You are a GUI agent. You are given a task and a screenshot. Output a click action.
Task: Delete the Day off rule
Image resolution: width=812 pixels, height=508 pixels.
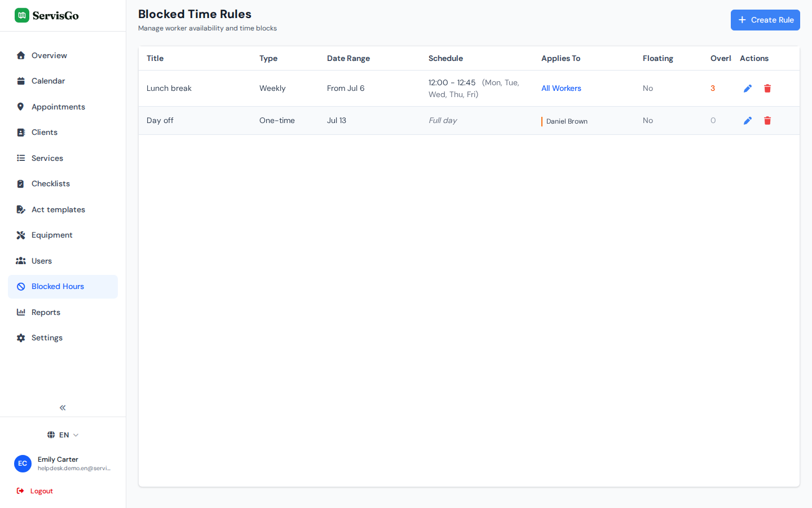(x=767, y=120)
